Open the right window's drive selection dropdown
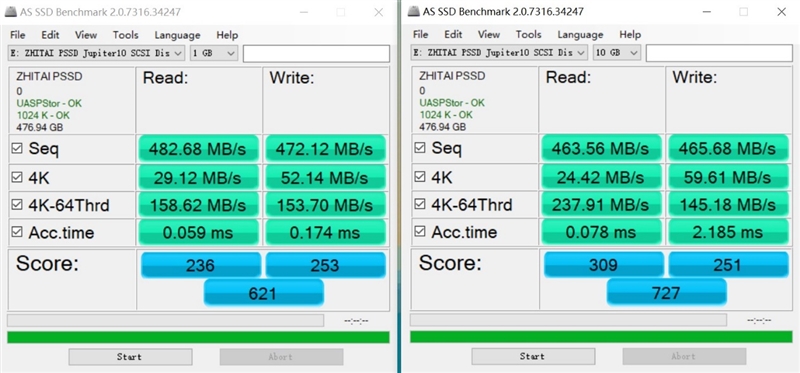Image resolution: width=800 pixels, height=373 pixels. 499,53
